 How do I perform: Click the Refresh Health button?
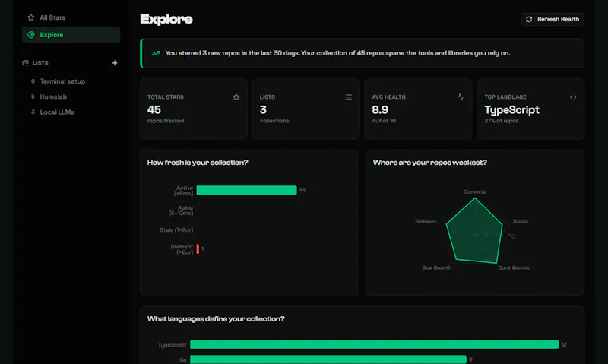pyautogui.click(x=553, y=19)
